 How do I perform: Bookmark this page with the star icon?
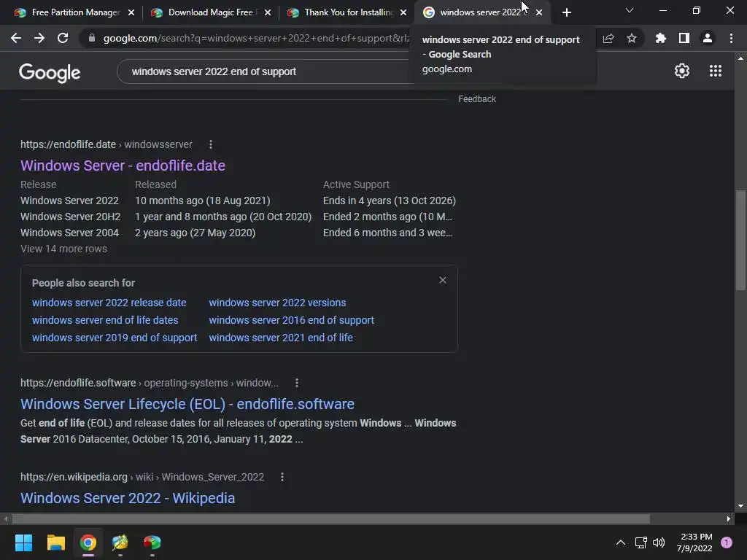(x=632, y=38)
